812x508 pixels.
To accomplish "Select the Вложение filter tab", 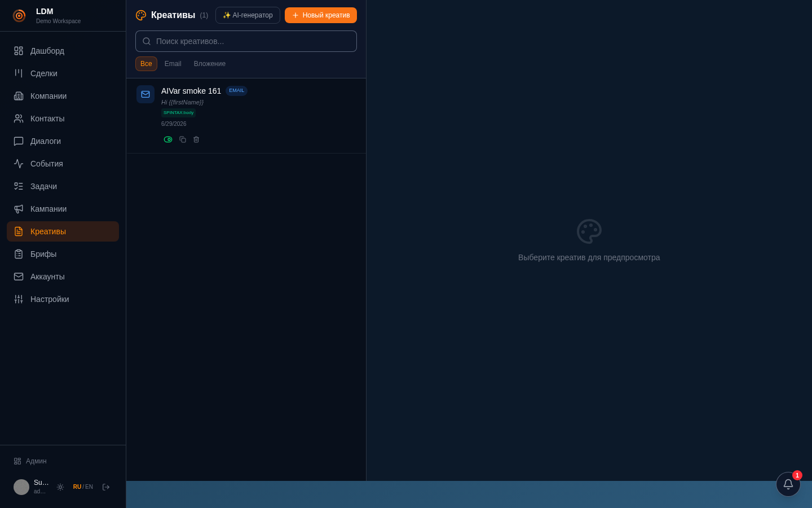I will (210, 64).
